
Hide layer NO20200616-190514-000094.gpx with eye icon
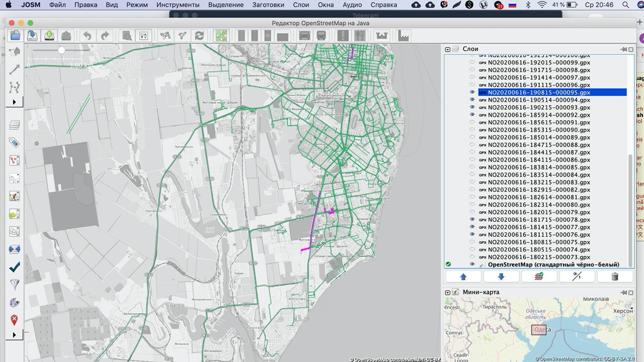click(x=472, y=100)
